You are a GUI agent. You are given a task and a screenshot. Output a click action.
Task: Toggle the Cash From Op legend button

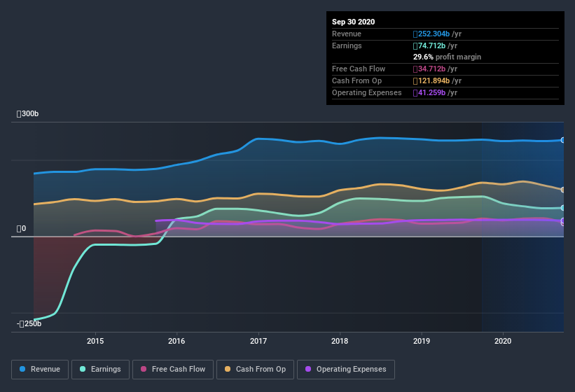[x=255, y=370]
